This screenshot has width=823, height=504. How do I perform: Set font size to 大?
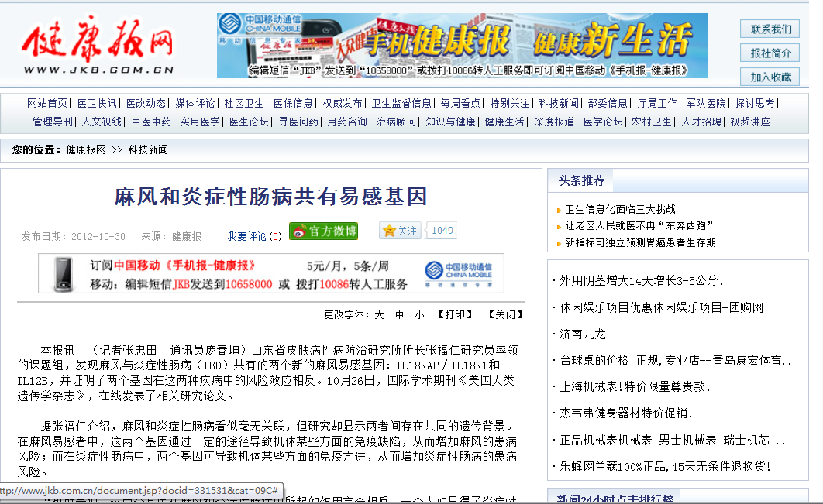[x=379, y=315]
